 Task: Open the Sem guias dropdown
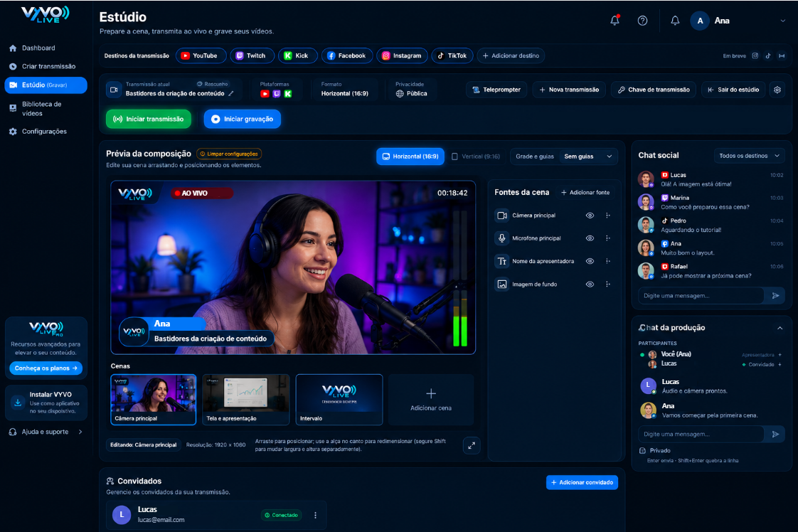[x=588, y=156]
